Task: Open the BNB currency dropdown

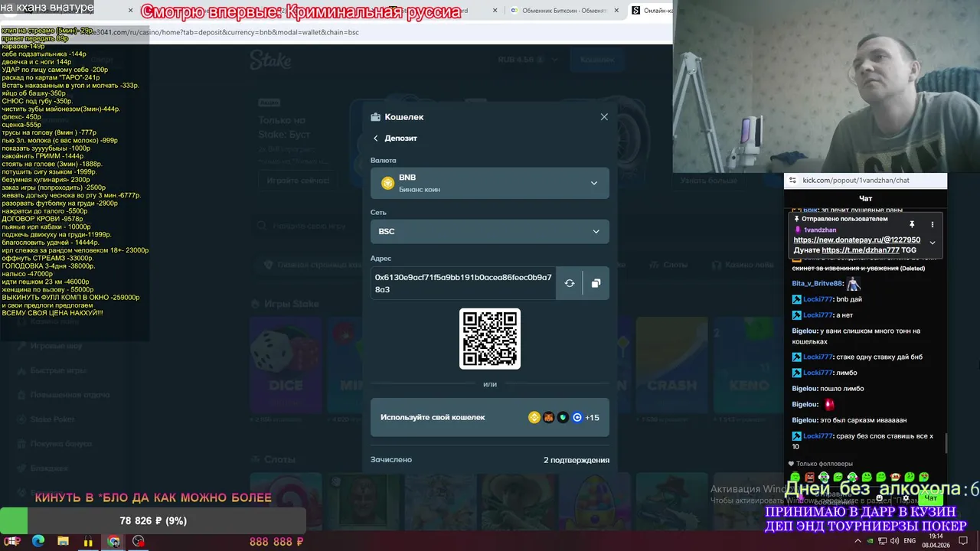Action: tap(490, 183)
